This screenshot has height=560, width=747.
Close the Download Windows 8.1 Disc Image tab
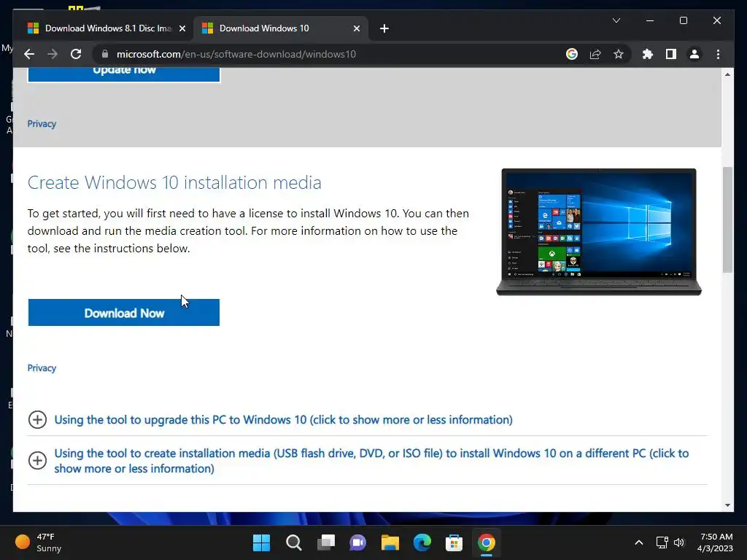(182, 28)
